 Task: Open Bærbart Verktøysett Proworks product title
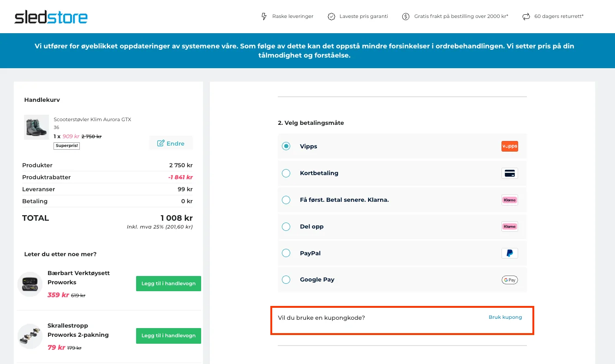(78, 277)
